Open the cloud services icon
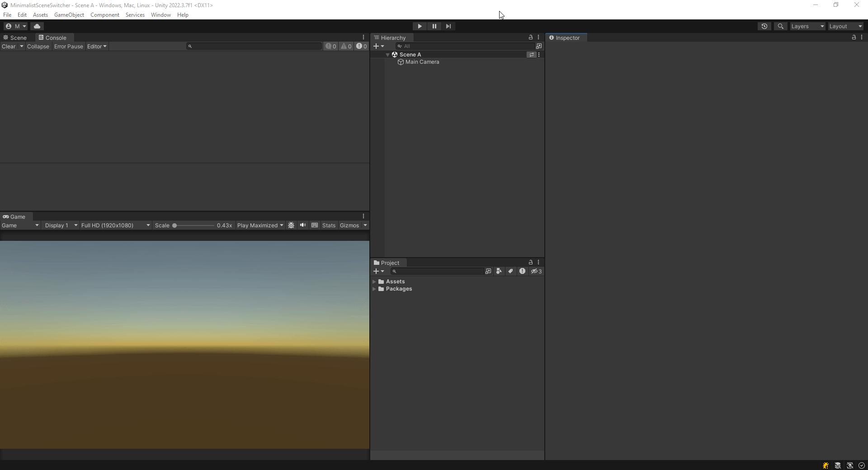Image resolution: width=868 pixels, height=470 pixels. 37,26
